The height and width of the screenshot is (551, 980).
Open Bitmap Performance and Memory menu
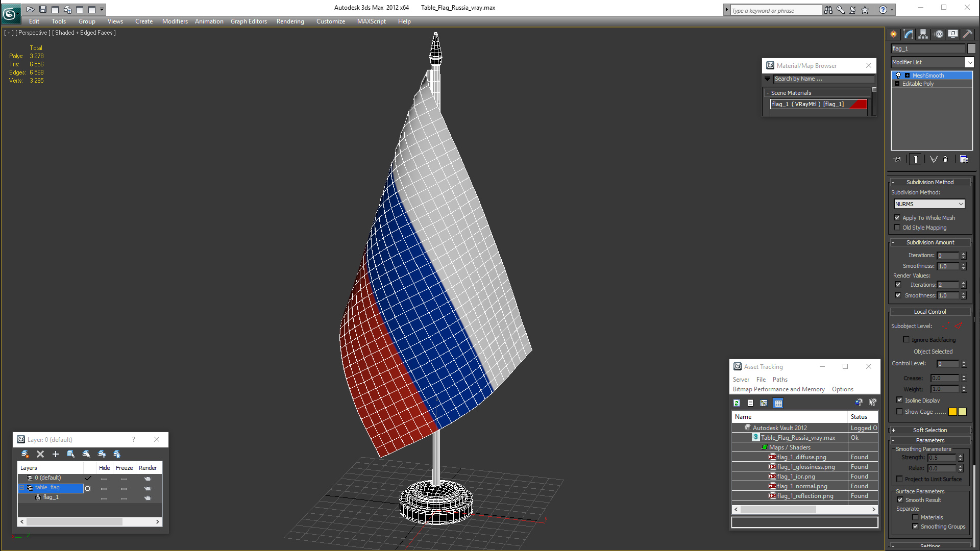pyautogui.click(x=778, y=389)
